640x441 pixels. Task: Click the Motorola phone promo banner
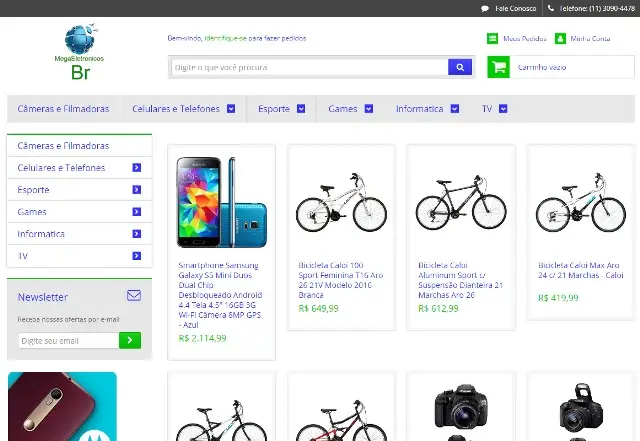pos(62,406)
